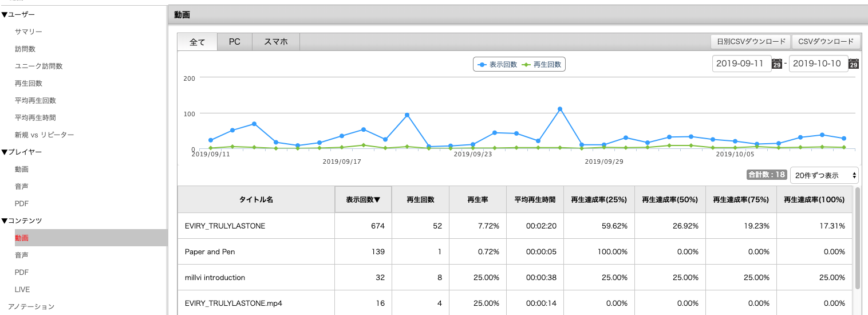Click the 動画 panel heading
Screen dimensions: 868x315
click(x=182, y=14)
